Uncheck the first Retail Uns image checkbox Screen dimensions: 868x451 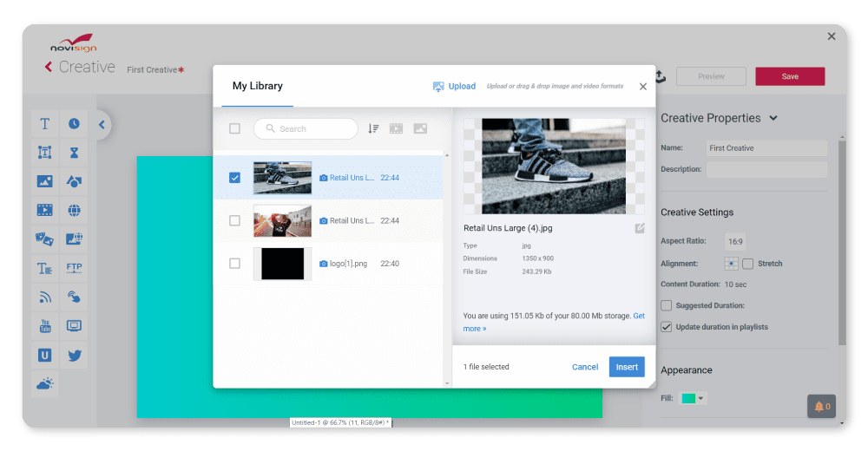click(x=234, y=178)
